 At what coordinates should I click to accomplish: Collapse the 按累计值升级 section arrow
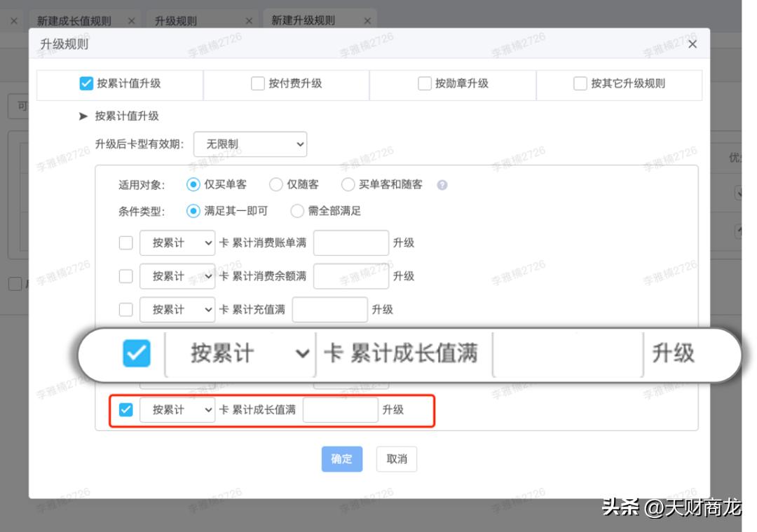tap(85, 116)
